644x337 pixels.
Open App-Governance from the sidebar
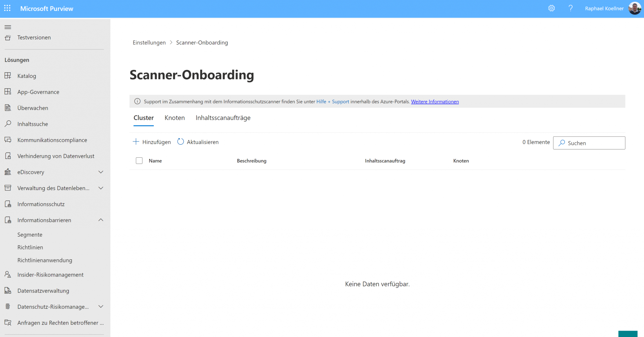38,92
